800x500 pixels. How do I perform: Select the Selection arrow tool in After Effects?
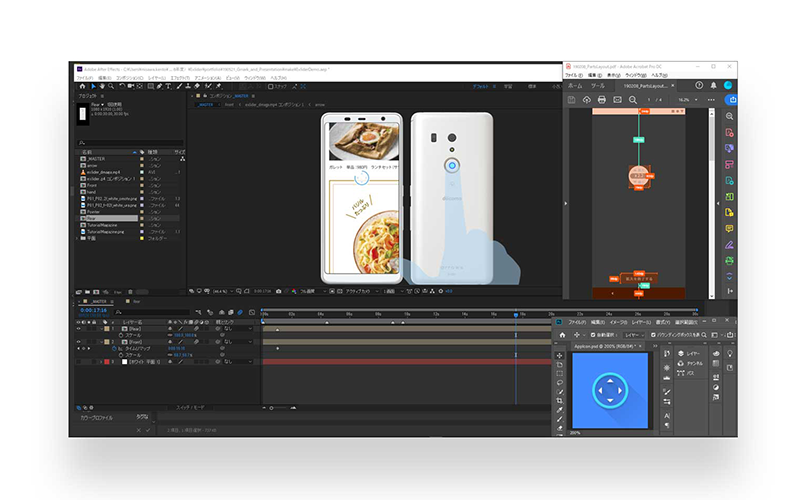click(x=93, y=87)
